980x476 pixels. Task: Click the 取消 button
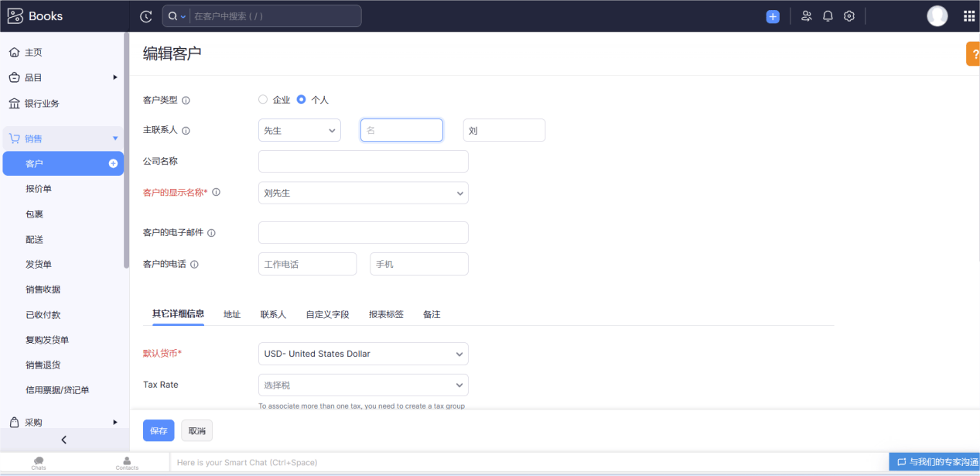[x=197, y=430]
